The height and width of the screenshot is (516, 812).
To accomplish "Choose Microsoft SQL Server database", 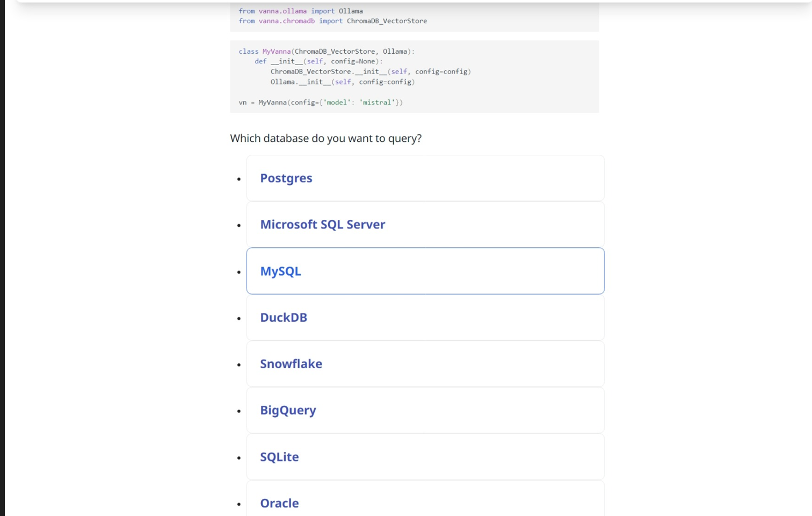I will click(425, 224).
